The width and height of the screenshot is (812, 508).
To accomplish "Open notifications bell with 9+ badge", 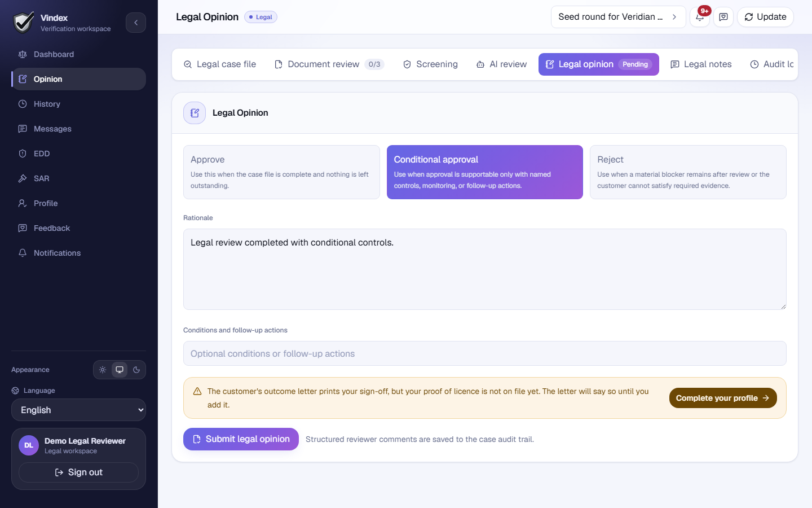I will point(700,17).
